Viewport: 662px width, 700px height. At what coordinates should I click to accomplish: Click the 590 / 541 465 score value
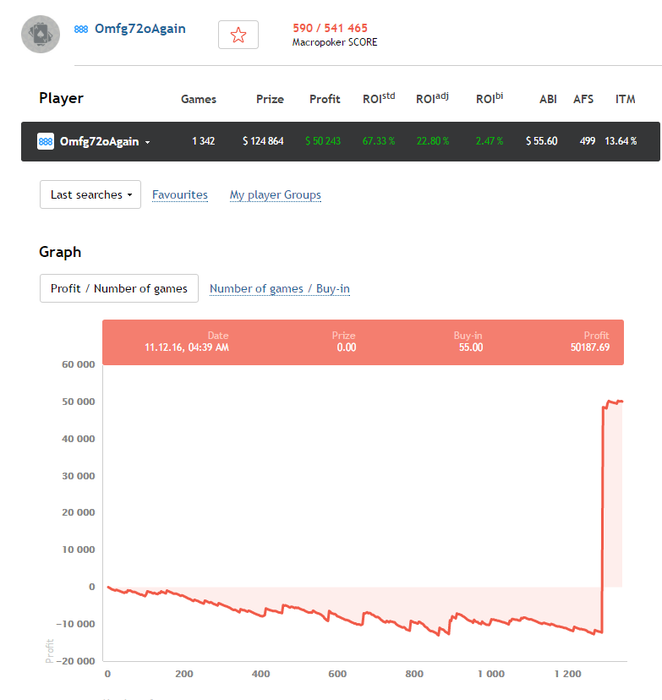330,28
